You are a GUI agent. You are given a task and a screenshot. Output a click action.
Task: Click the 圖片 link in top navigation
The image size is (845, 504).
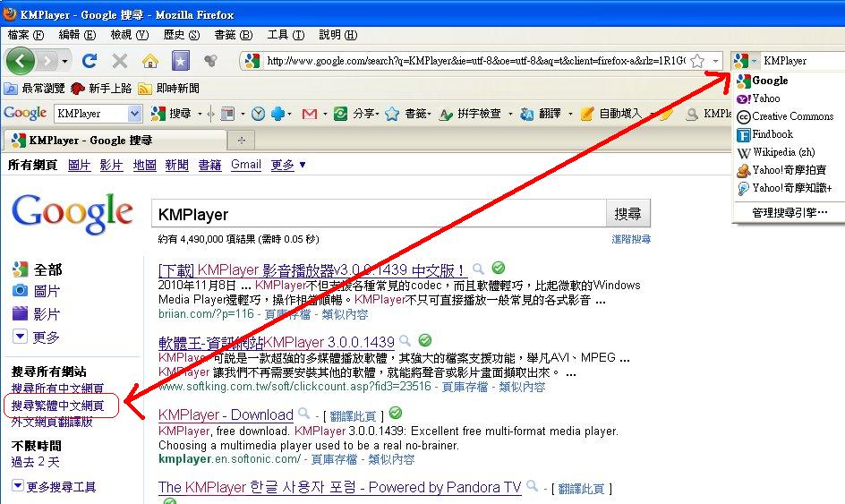point(79,165)
